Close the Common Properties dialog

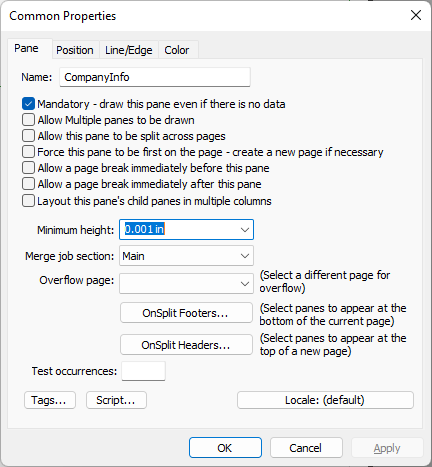coord(416,15)
